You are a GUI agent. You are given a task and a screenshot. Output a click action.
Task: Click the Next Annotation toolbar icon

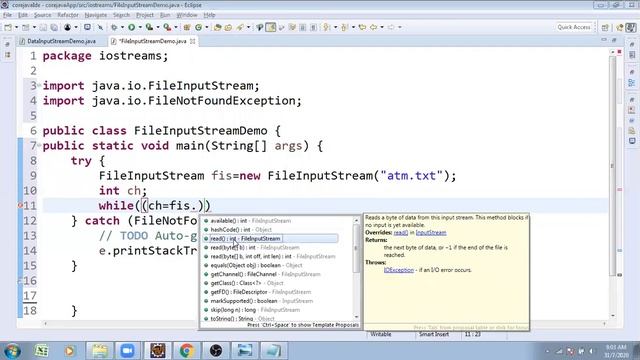[327, 27]
